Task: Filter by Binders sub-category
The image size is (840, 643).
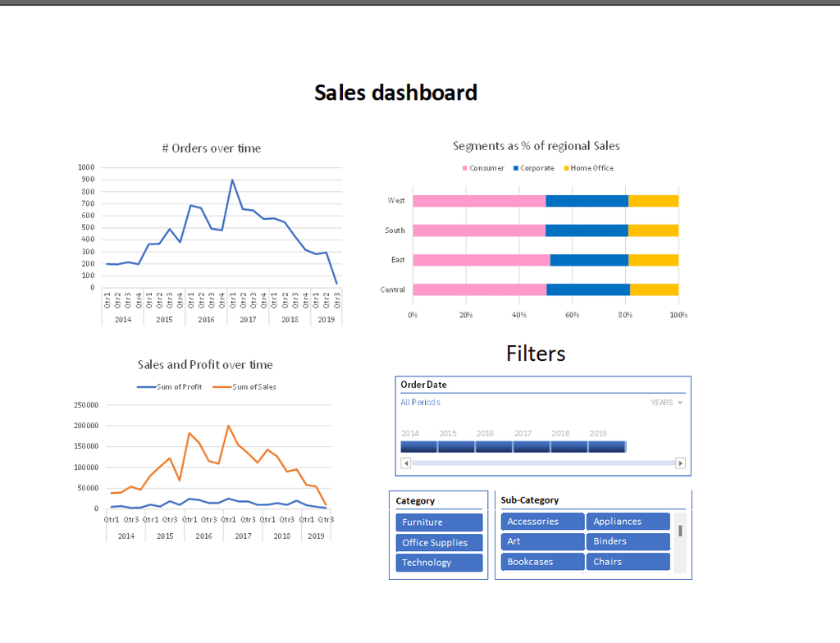Action: pos(628,541)
